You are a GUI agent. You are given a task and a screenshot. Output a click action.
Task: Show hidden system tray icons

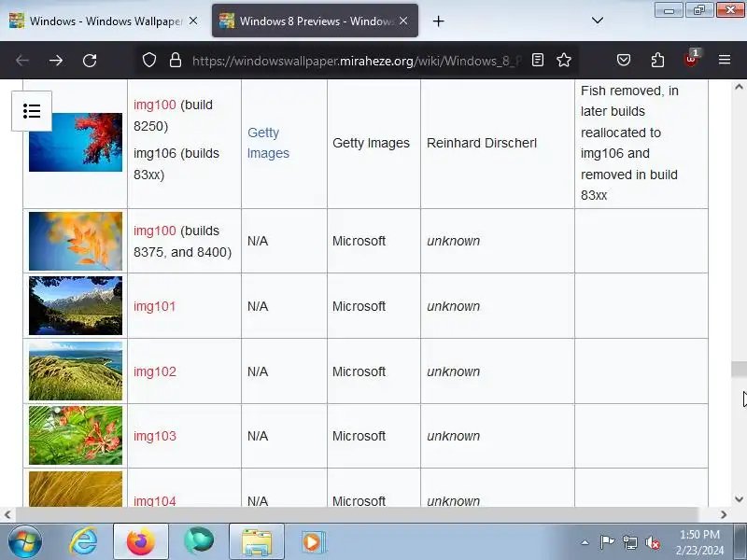point(585,542)
